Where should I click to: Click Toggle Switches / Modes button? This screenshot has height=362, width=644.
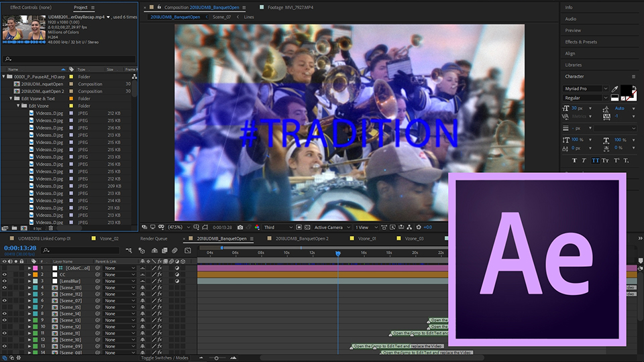point(164,358)
